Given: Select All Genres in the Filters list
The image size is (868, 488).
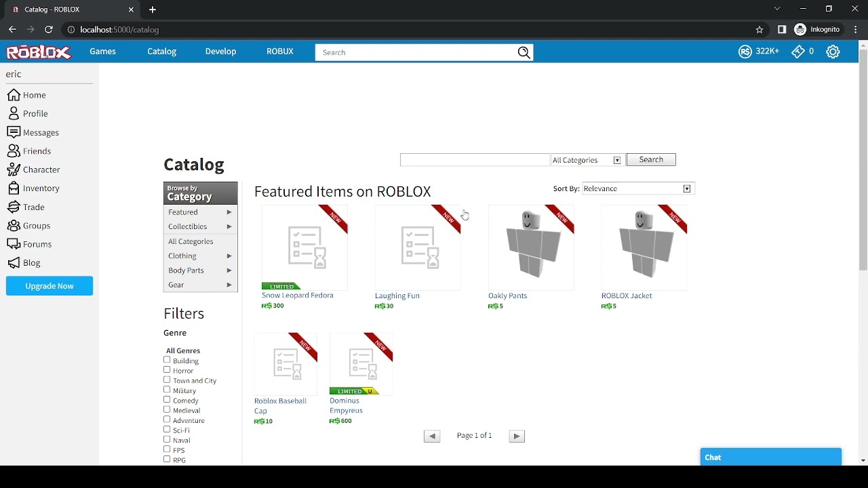Looking at the screenshot, I should point(183,350).
